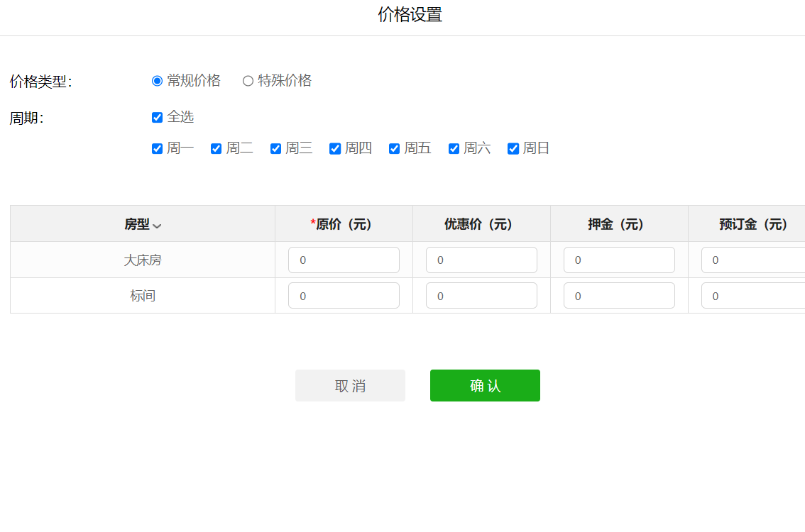
Task: Click 预订金 input for 大床房
Action: (752, 260)
